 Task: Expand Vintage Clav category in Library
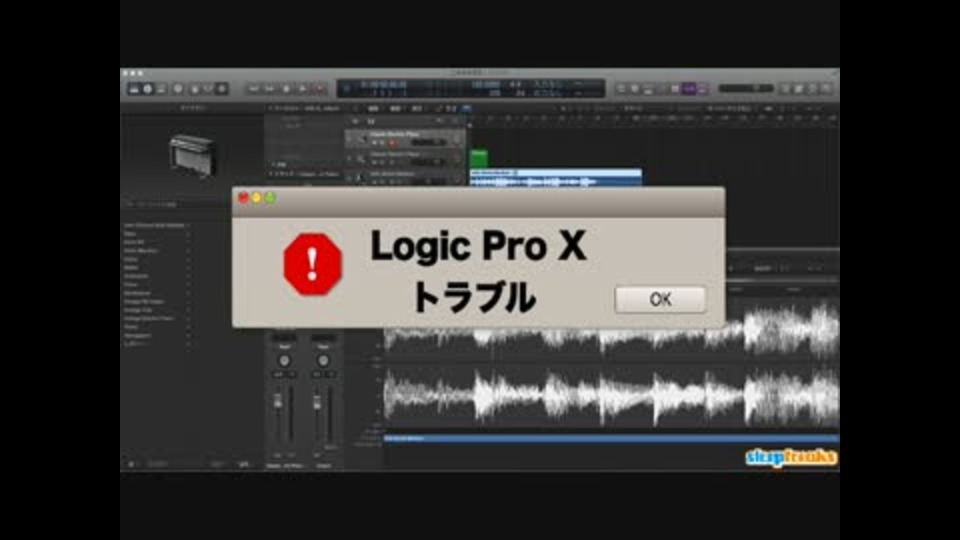coord(157,310)
